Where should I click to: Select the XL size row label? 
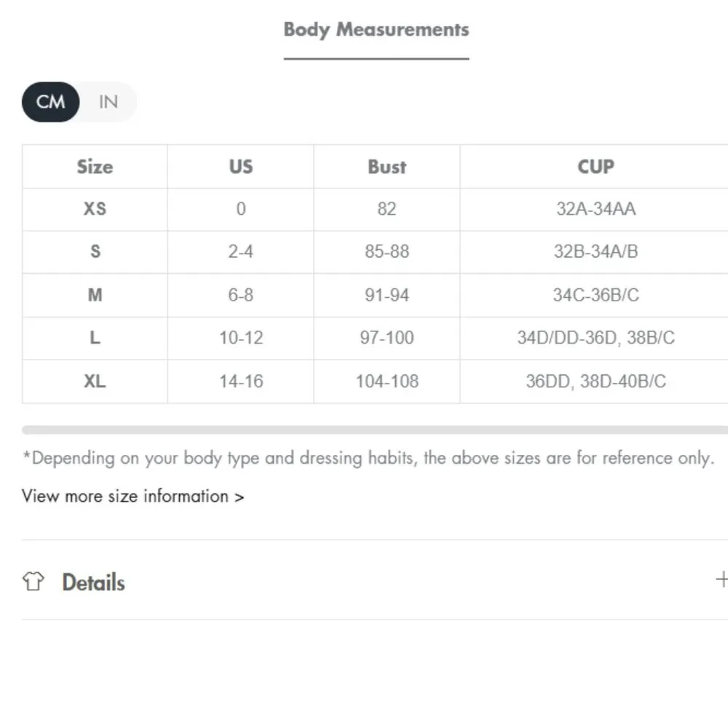pyautogui.click(x=95, y=381)
